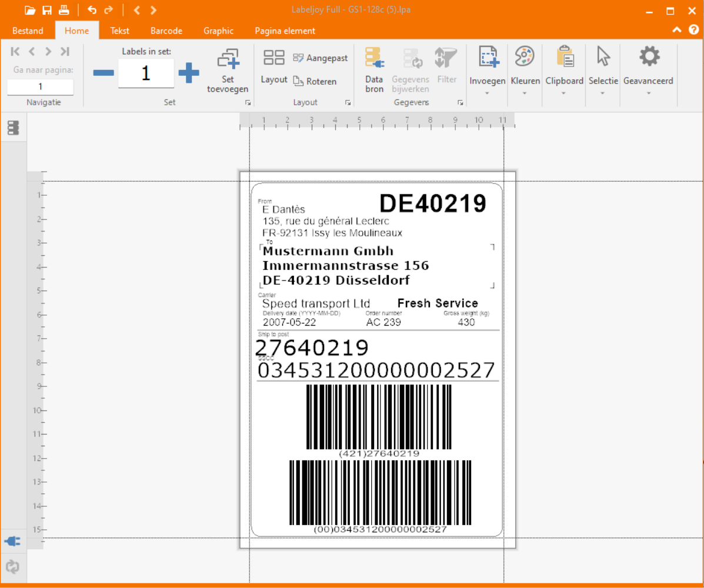Select the E Dantès sender name text
Viewport: 704px width, 588px height.
(x=283, y=209)
